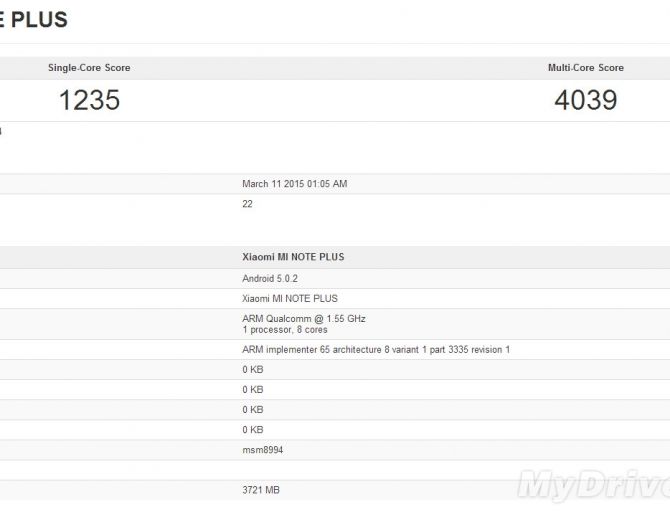
Task: Click the "1 processor, 8 cores" line
Action: [286, 329]
